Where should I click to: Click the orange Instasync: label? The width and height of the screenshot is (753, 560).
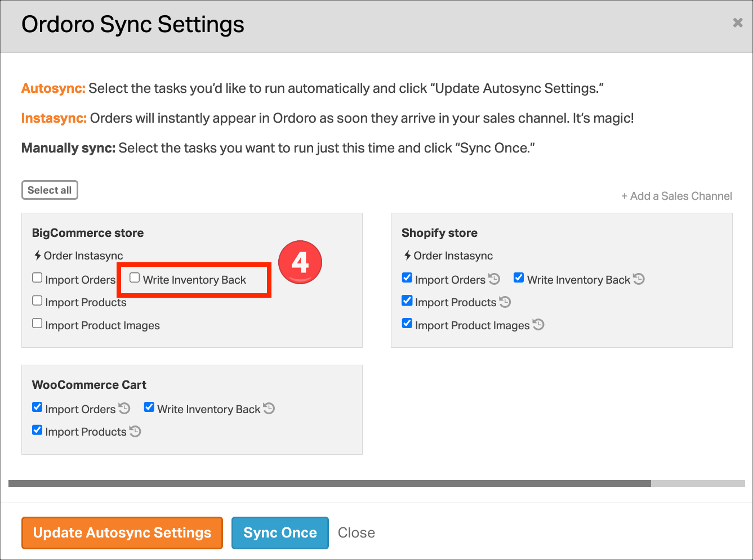54,118
